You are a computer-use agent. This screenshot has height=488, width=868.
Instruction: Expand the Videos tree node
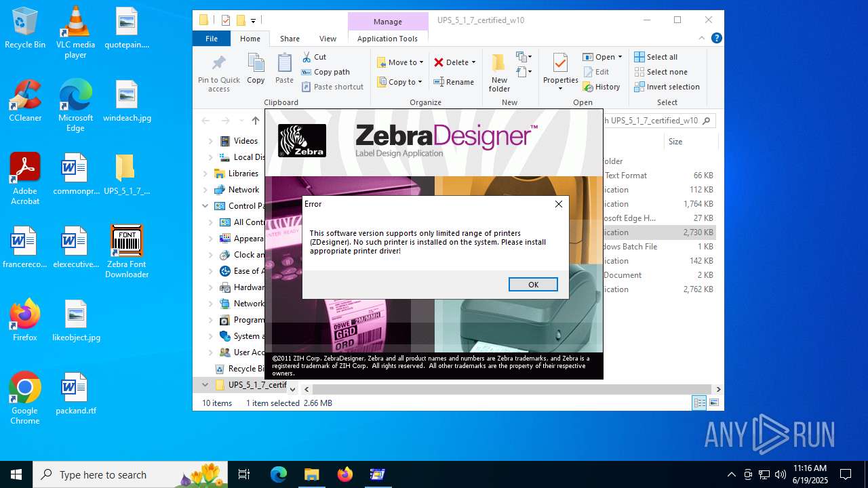click(210, 141)
